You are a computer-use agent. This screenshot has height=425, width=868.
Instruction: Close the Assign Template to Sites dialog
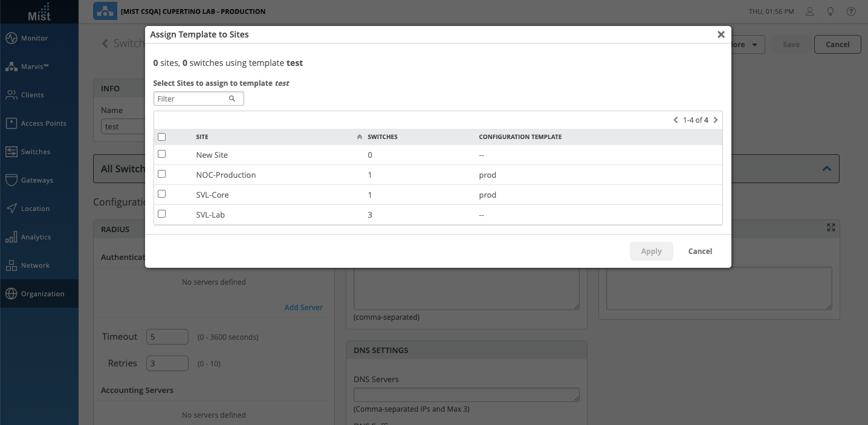pyautogui.click(x=721, y=34)
